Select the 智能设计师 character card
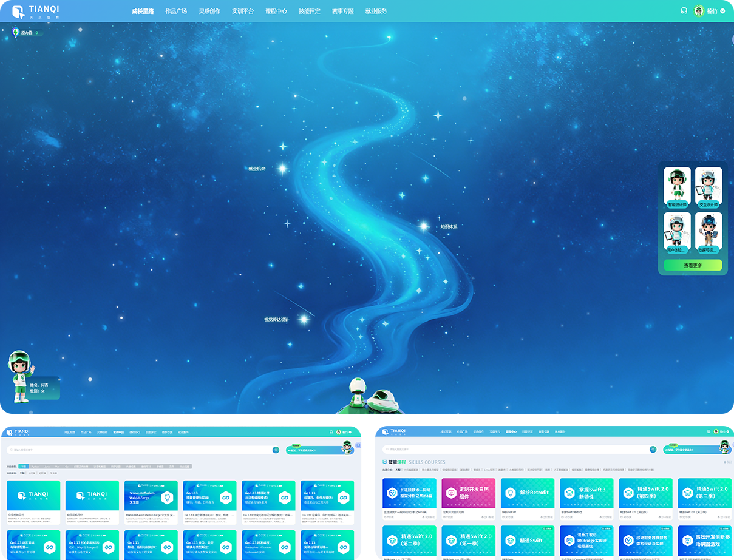The image size is (734, 560). click(677, 188)
